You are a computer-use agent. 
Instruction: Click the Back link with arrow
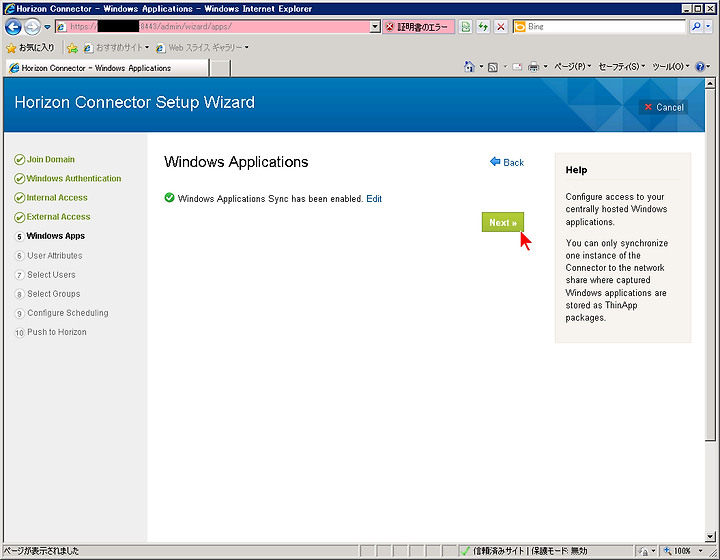(x=507, y=162)
